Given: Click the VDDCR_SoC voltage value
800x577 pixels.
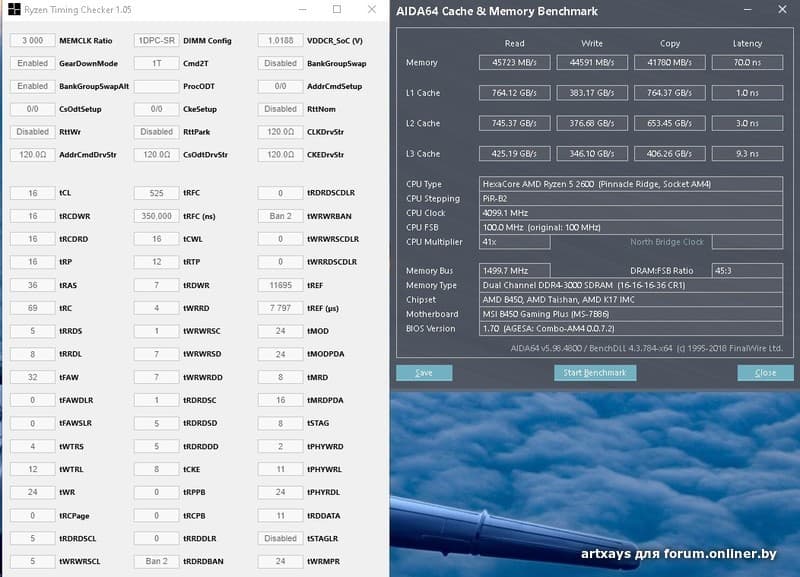Looking at the screenshot, I should (281, 41).
